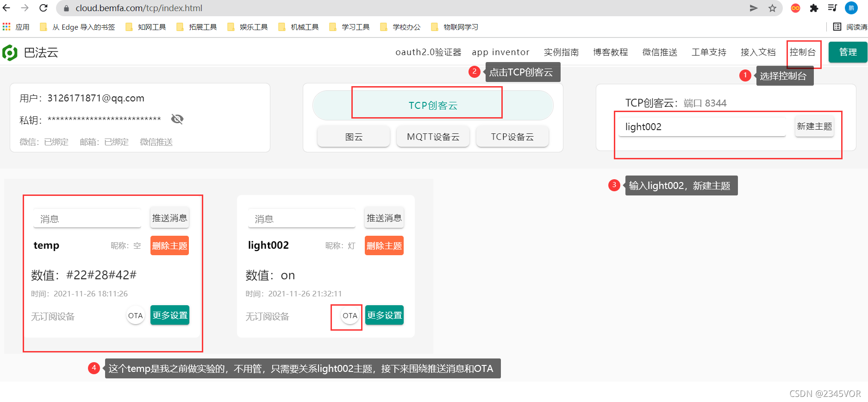Open the 学校办公 bookmark folder

(x=400, y=27)
